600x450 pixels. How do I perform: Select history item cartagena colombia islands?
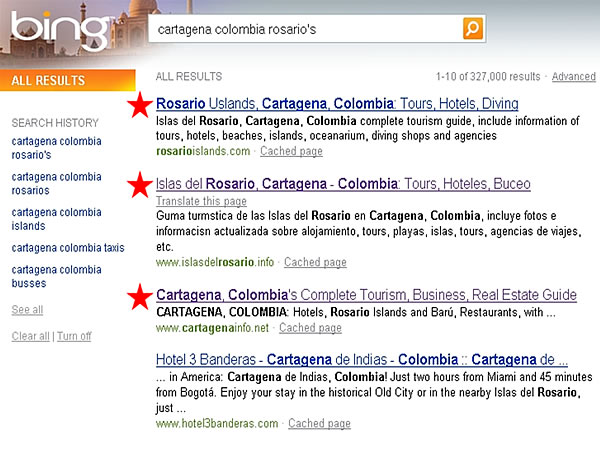(x=56, y=219)
